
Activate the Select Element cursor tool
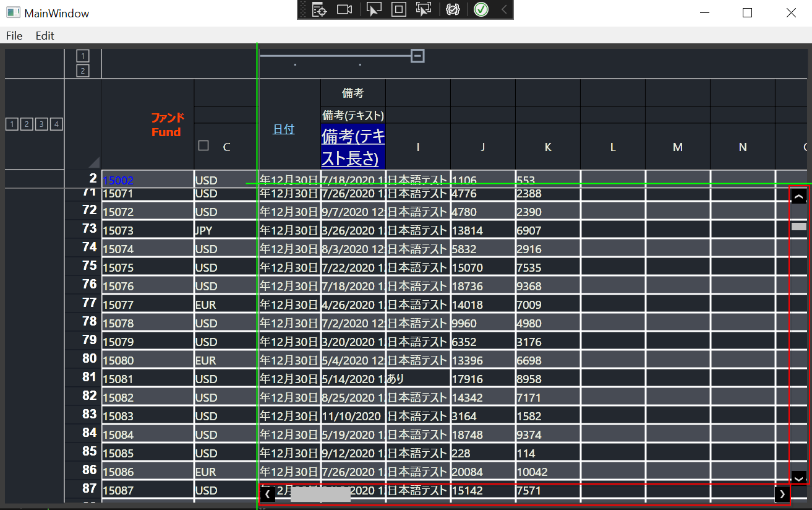pyautogui.click(x=374, y=9)
